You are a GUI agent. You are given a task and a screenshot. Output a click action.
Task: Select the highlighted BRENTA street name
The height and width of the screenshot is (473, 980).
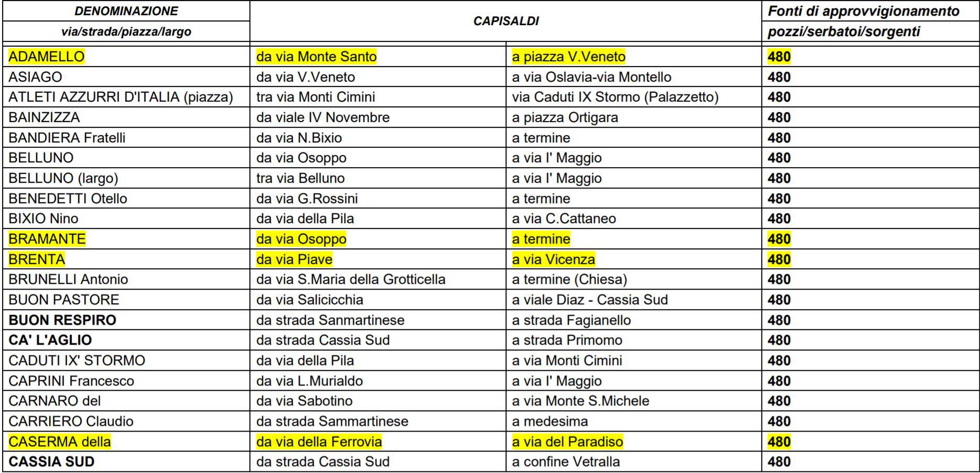coord(37,259)
